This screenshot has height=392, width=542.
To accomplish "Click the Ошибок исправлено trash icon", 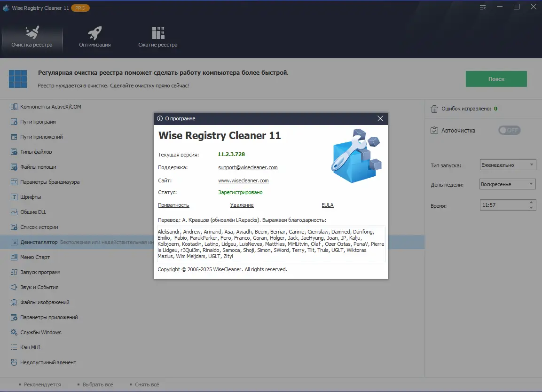I will 434,109.
